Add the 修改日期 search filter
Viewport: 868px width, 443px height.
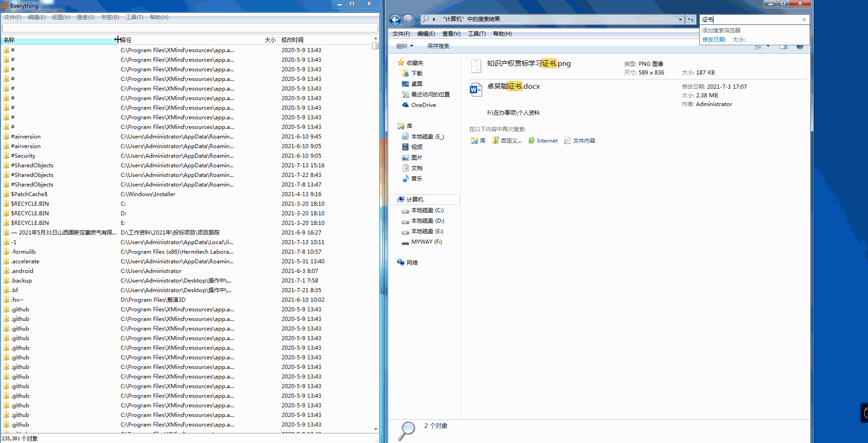tap(714, 39)
